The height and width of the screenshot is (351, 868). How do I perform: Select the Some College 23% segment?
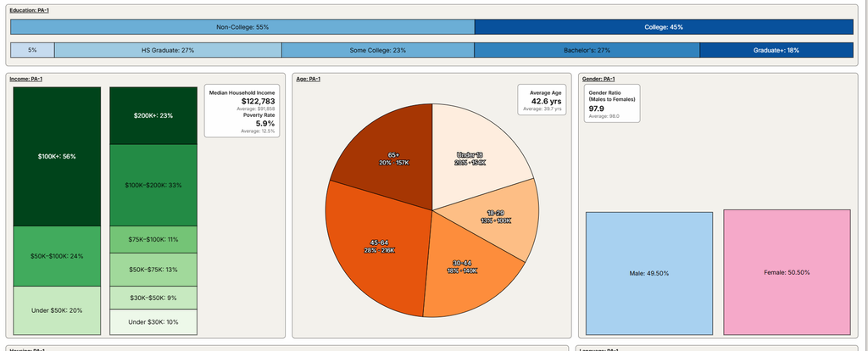point(378,50)
